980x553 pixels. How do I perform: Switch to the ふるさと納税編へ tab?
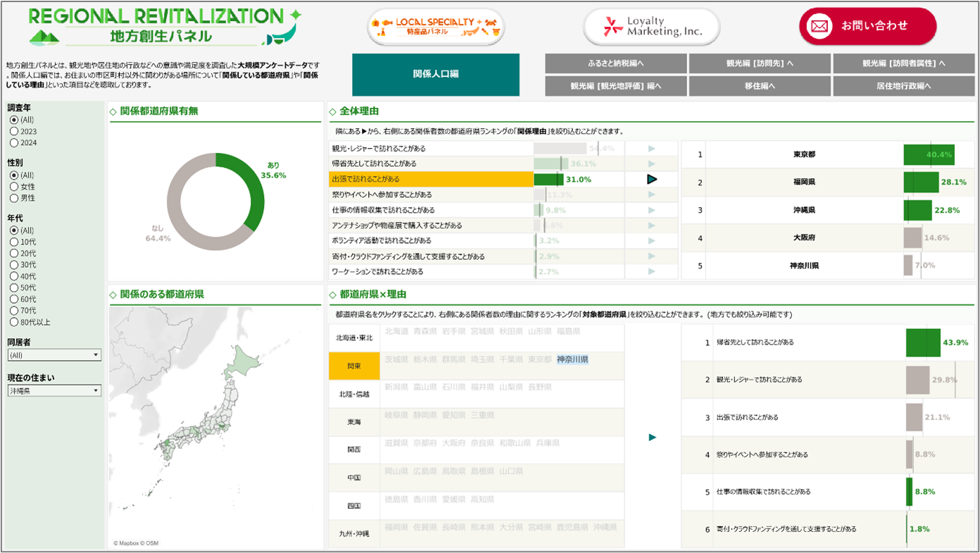[615, 63]
